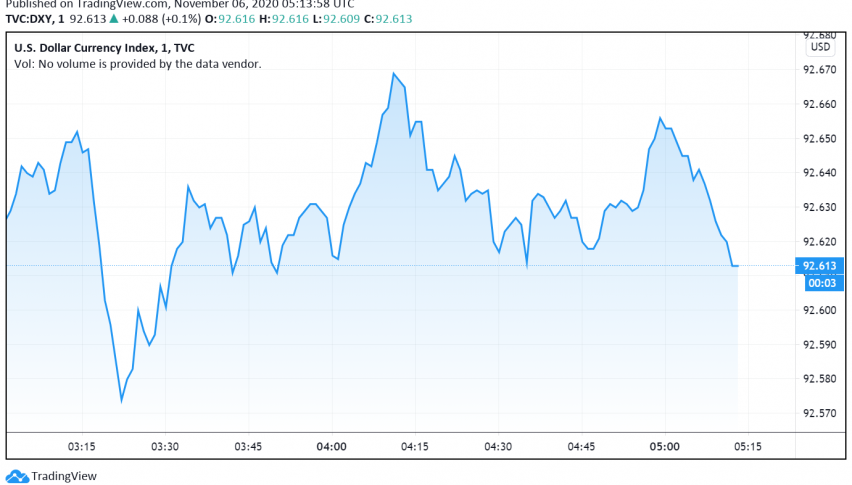Click the 04:45 time axis label
The width and height of the screenshot is (852, 485).
pos(581,446)
